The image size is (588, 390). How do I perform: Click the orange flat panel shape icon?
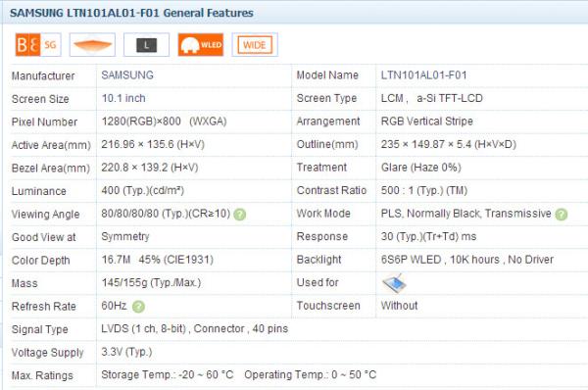pyautogui.click(x=92, y=45)
